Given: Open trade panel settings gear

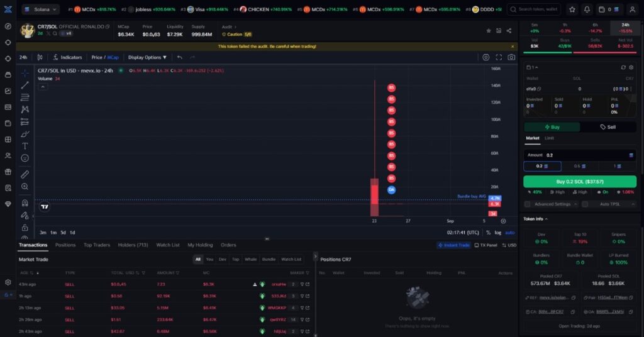Looking at the screenshot, I should 631,67.
